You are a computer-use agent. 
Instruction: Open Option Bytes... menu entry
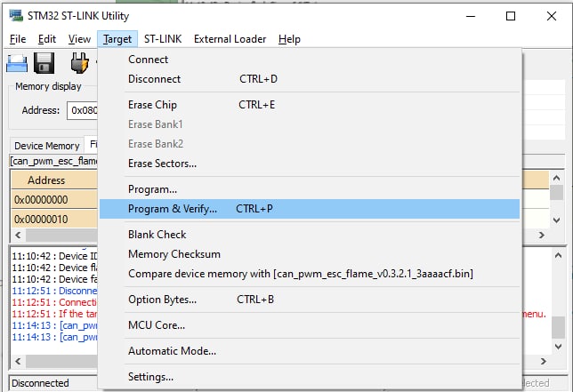pyautogui.click(x=310, y=300)
